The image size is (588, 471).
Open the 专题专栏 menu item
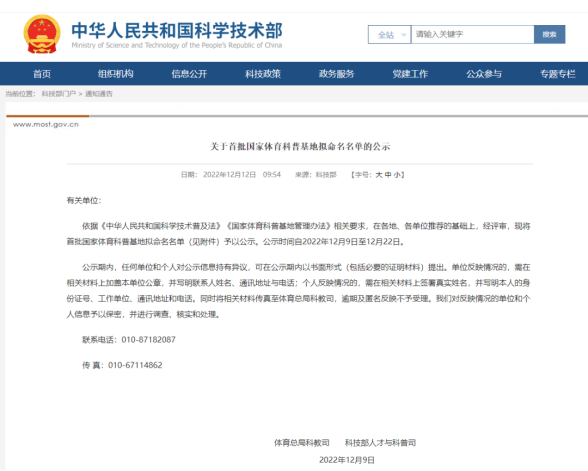(558, 74)
